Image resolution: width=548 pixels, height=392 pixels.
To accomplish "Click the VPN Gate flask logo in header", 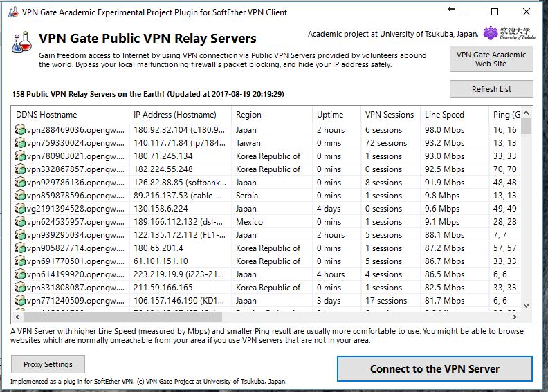I will (x=21, y=42).
